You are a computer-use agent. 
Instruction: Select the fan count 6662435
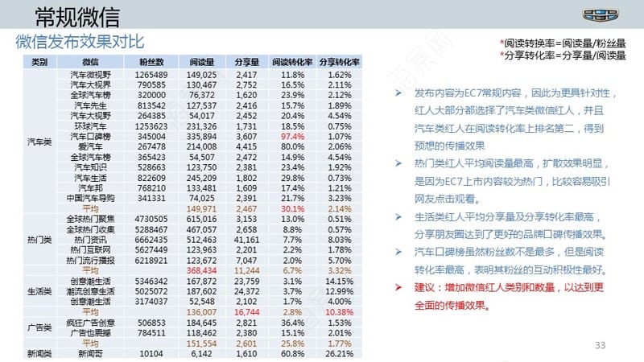coord(151,240)
